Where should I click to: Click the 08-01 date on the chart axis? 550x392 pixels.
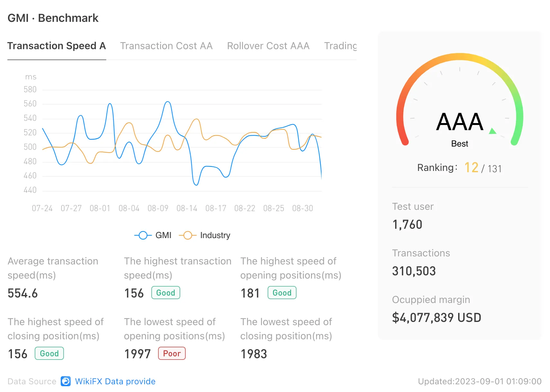[x=100, y=209]
